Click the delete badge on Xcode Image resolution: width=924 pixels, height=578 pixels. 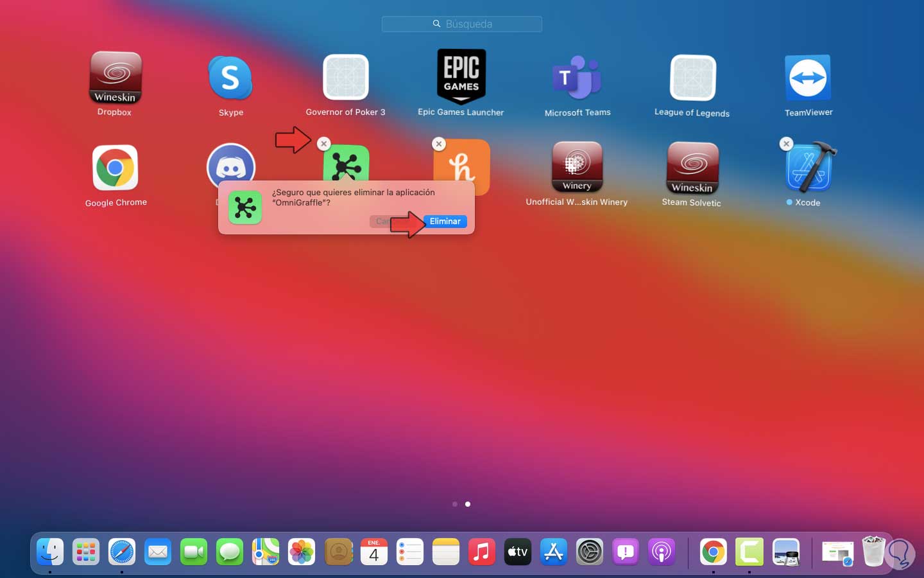click(786, 144)
